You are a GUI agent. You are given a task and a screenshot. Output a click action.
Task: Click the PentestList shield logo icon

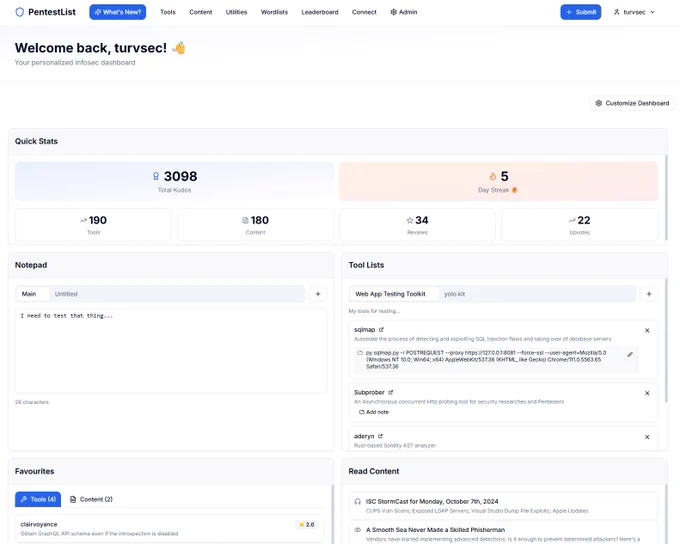[20, 12]
